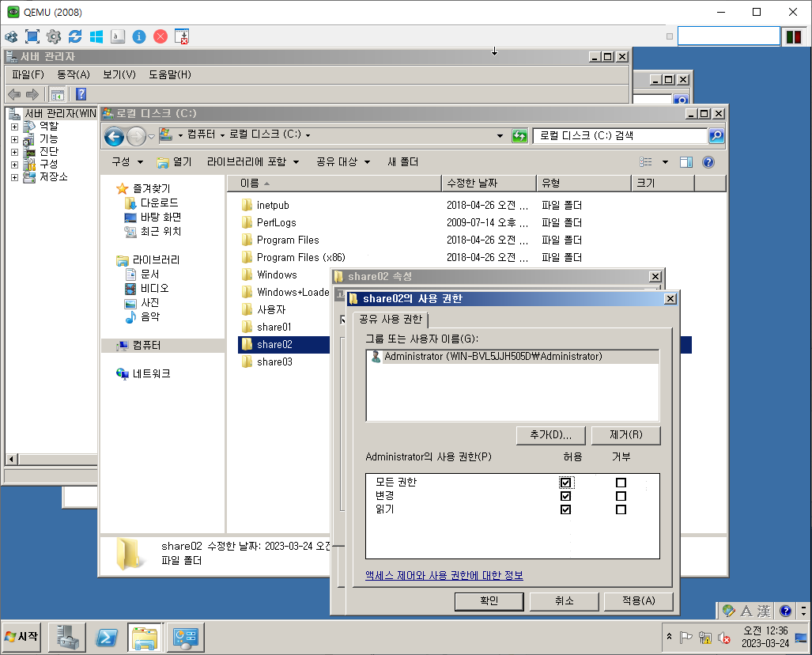The width and height of the screenshot is (812, 655).
Task: Click the control panel taskbar icon
Action: tap(185, 638)
